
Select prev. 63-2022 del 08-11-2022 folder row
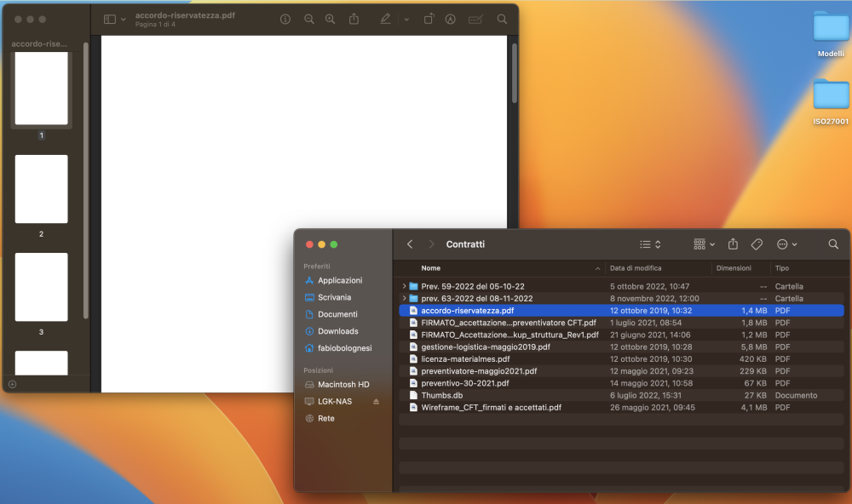point(621,298)
